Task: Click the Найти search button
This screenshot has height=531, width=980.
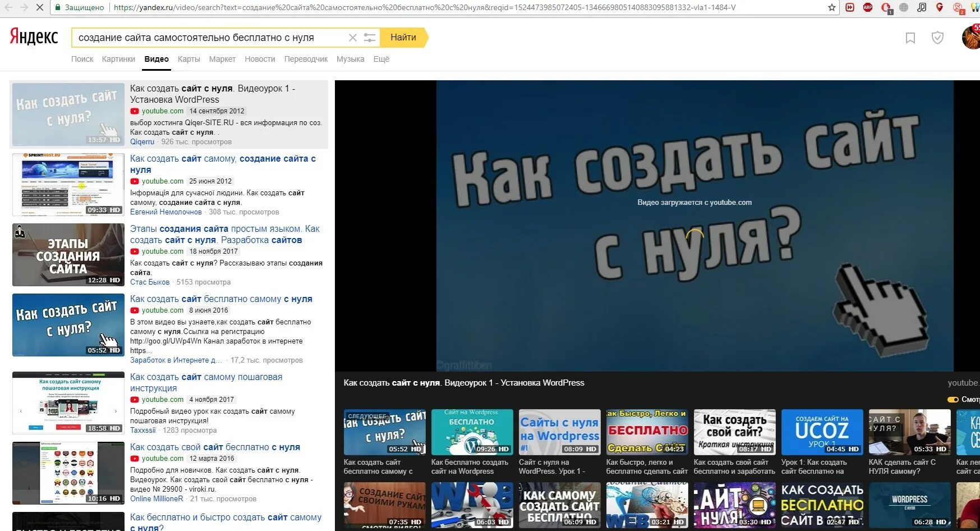Action: pyautogui.click(x=403, y=38)
